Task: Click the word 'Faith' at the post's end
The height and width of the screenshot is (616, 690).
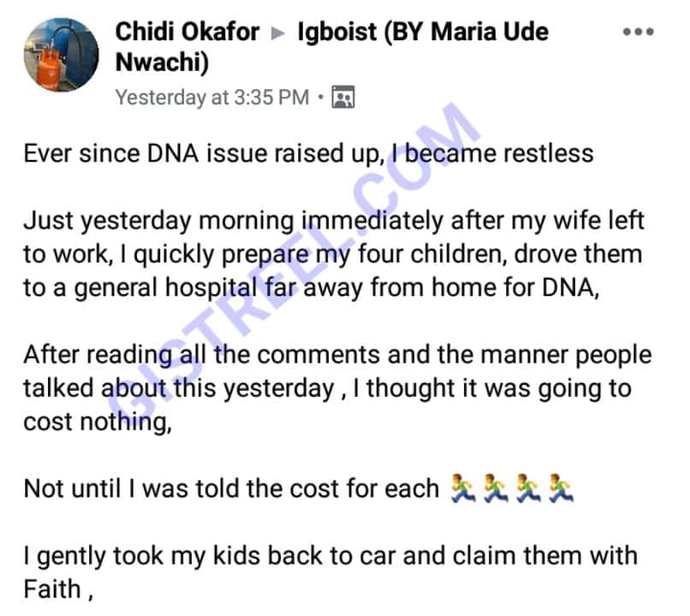Action: [52, 589]
